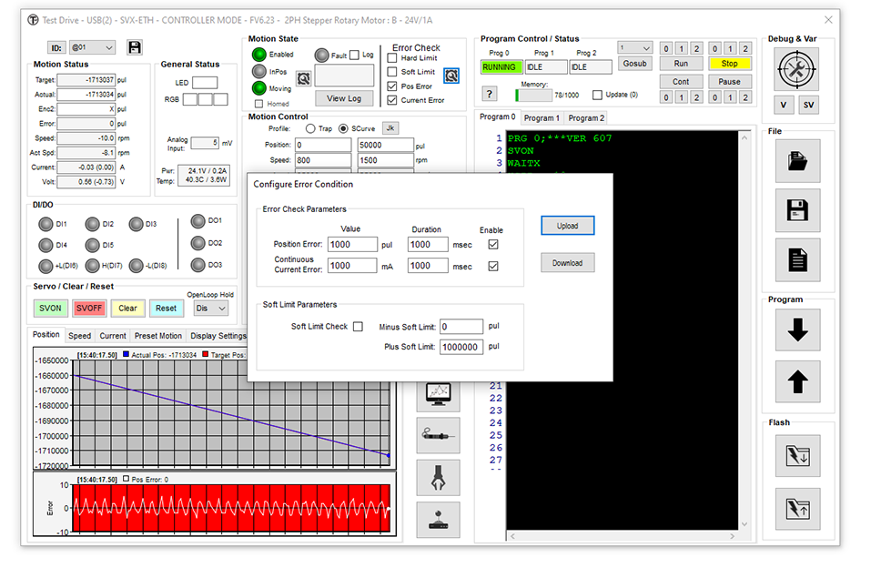Click the Minus Soft Limit input field
Image resolution: width=881 pixels, height=588 pixels.
(x=461, y=327)
